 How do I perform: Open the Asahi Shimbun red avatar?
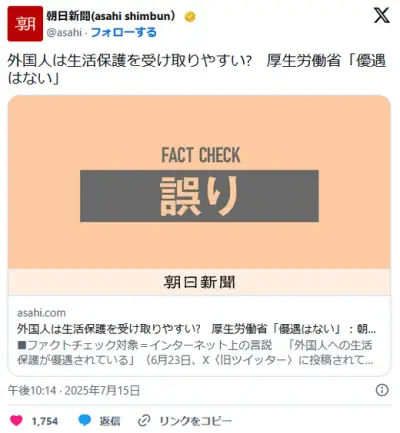25,24
